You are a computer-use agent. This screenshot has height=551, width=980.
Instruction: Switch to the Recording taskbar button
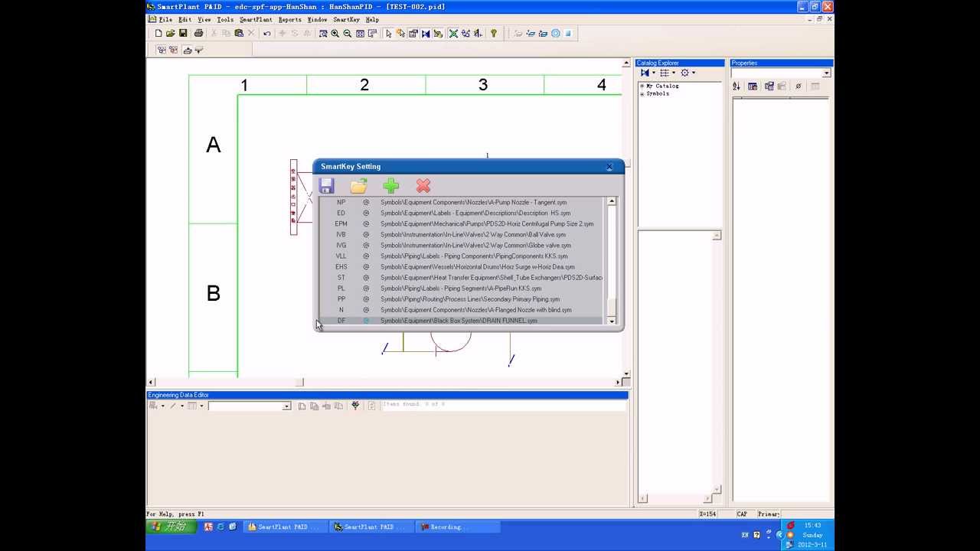(458, 527)
